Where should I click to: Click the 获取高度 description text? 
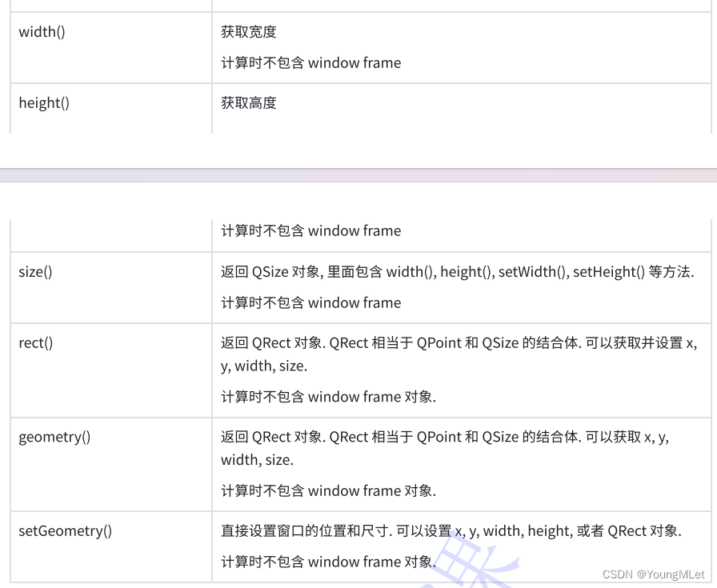(x=249, y=102)
